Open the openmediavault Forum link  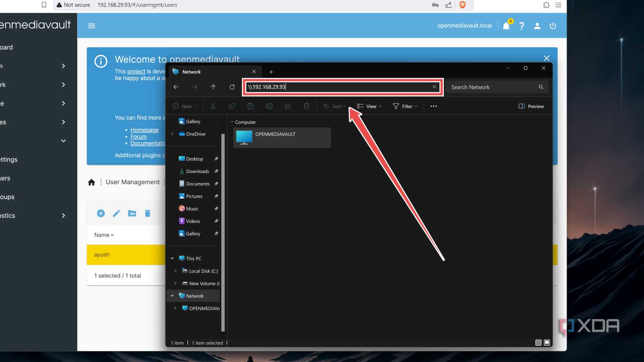[x=139, y=137]
